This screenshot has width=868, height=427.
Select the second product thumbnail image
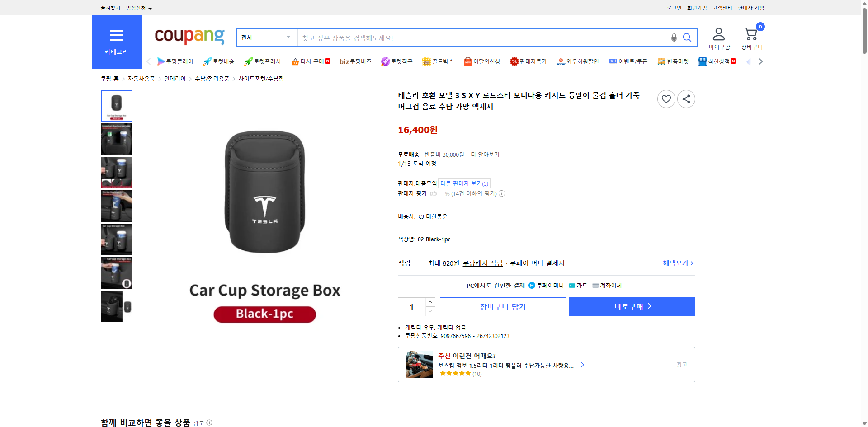tap(117, 139)
